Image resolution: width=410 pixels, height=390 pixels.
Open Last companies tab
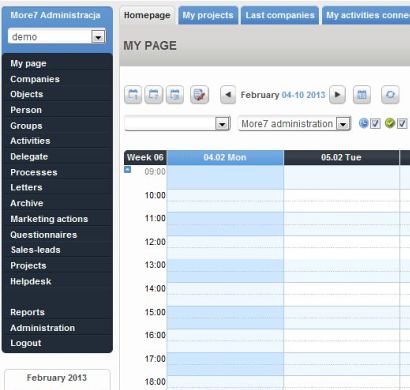280,15
